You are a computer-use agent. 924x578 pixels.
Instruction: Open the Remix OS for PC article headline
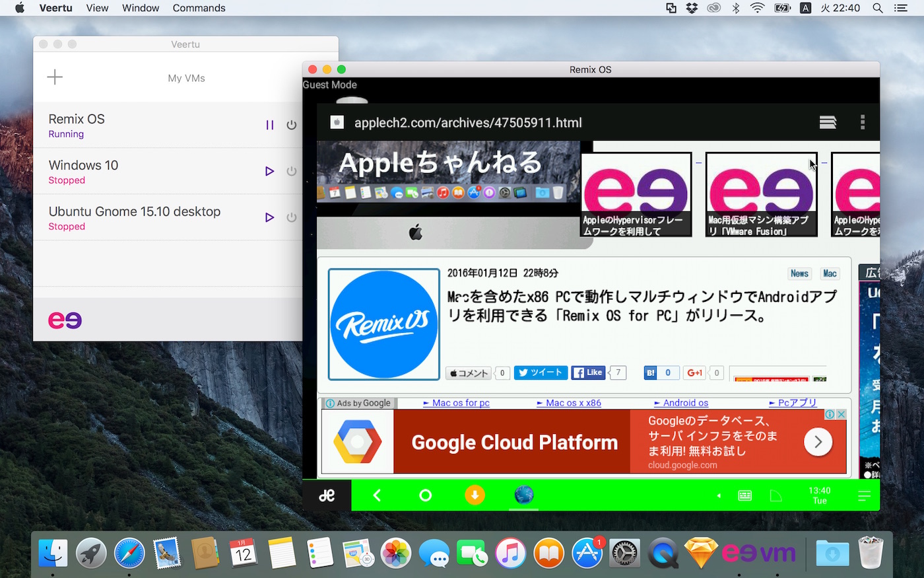(642, 306)
